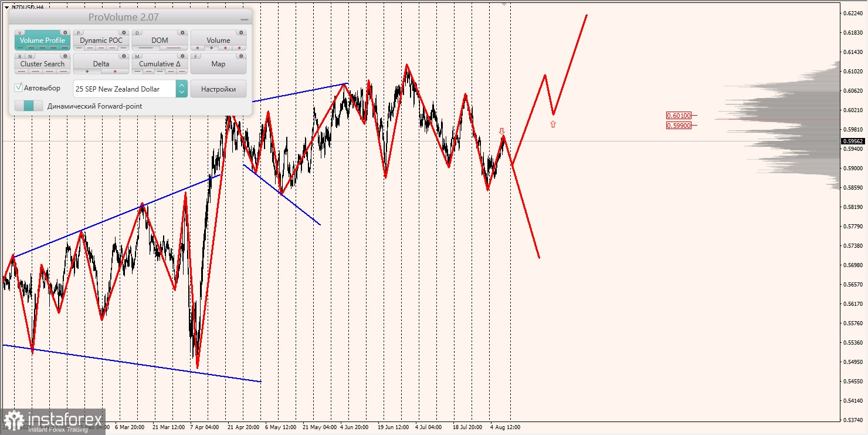Viewport: 868px width, 435px height.
Task: Click the gray chart shift triangle at top
Action: tap(504, 3)
